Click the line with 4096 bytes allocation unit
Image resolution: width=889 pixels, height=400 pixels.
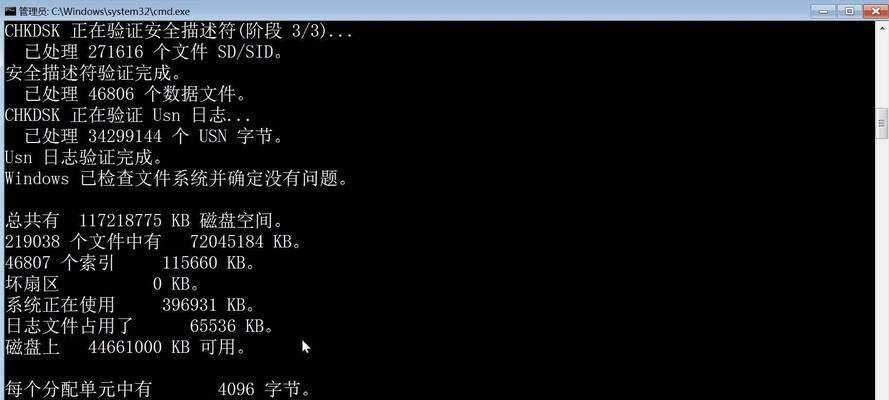[x=158, y=389]
